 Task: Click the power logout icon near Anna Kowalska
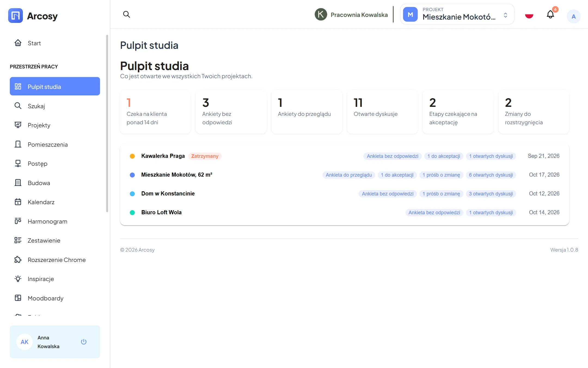84,342
